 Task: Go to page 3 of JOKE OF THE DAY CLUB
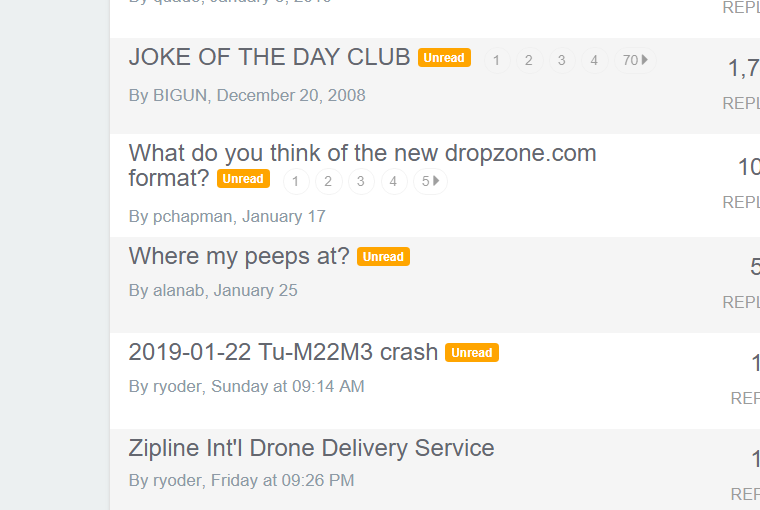coord(562,61)
